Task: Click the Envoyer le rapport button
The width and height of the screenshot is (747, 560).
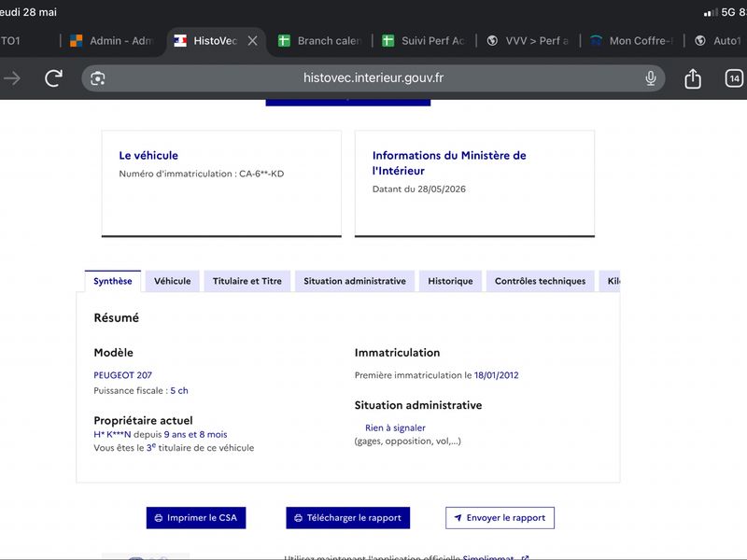Action: [x=500, y=518]
